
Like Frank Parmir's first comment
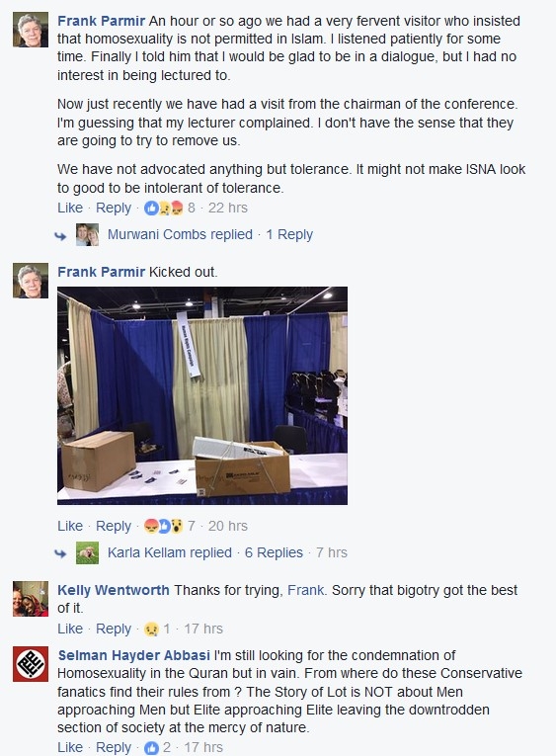pyautogui.click(x=70, y=208)
